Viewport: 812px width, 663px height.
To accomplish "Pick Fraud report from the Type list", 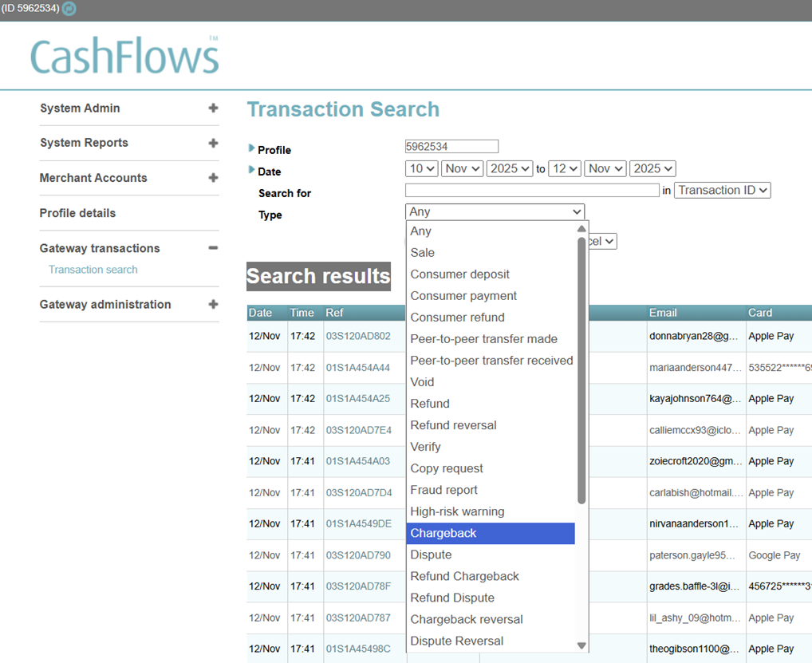I will tap(443, 490).
